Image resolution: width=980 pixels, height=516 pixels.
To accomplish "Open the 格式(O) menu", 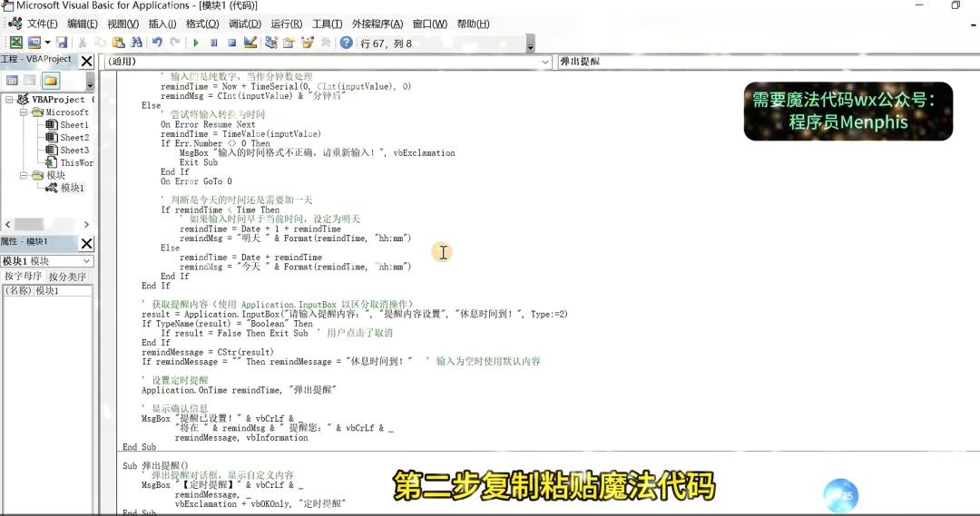I will tap(202, 24).
